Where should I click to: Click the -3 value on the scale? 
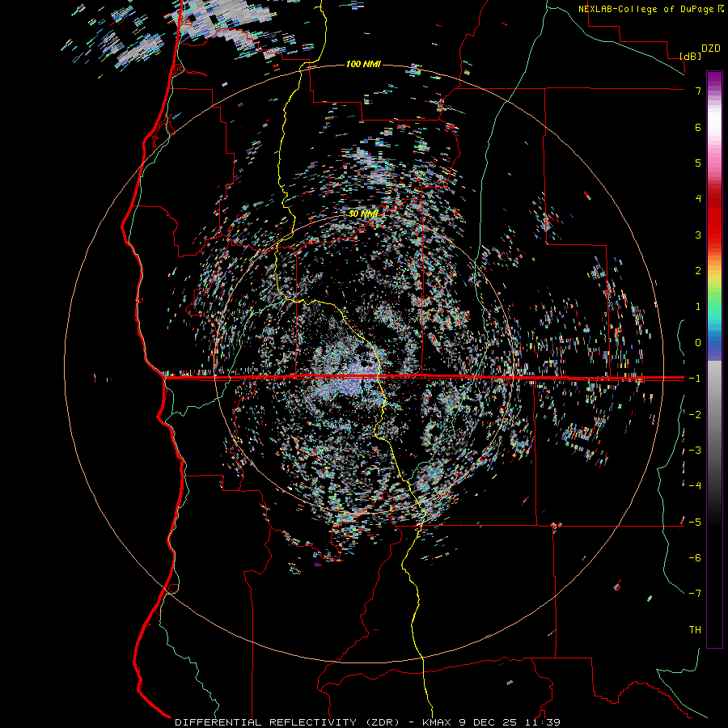[x=695, y=451]
